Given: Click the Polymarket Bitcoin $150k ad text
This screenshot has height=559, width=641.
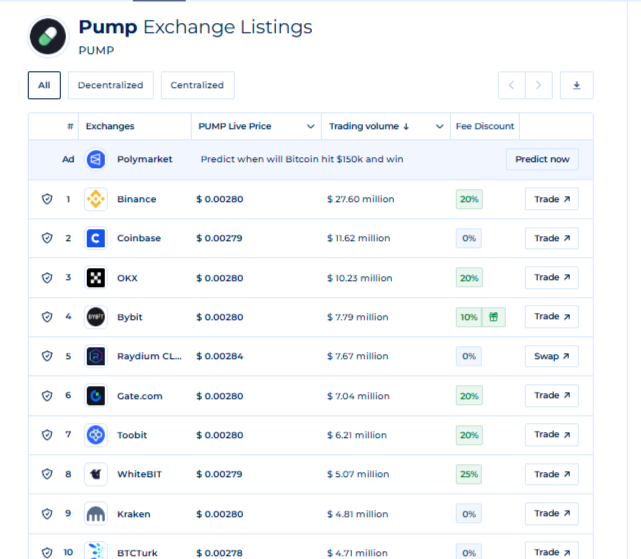Looking at the screenshot, I should [x=302, y=159].
